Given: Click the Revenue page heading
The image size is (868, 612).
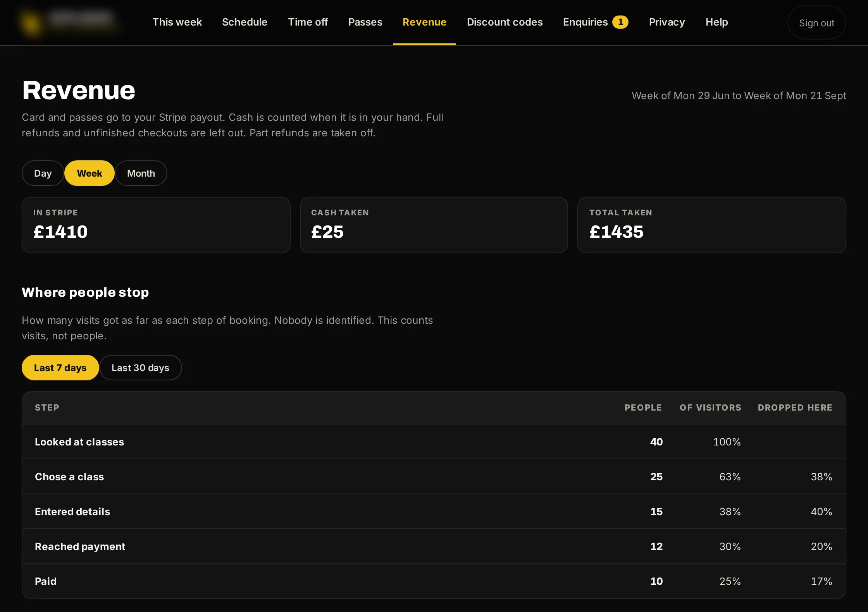Looking at the screenshot, I should pyautogui.click(x=79, y=90).
